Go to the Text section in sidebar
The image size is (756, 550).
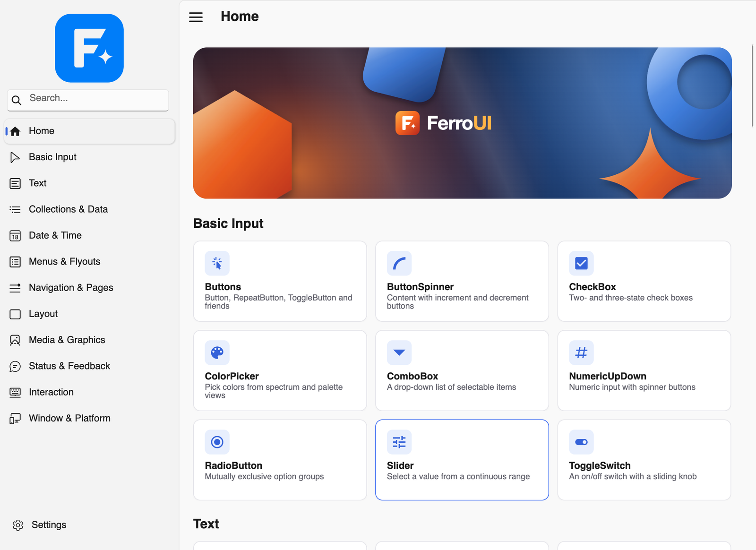89,183
